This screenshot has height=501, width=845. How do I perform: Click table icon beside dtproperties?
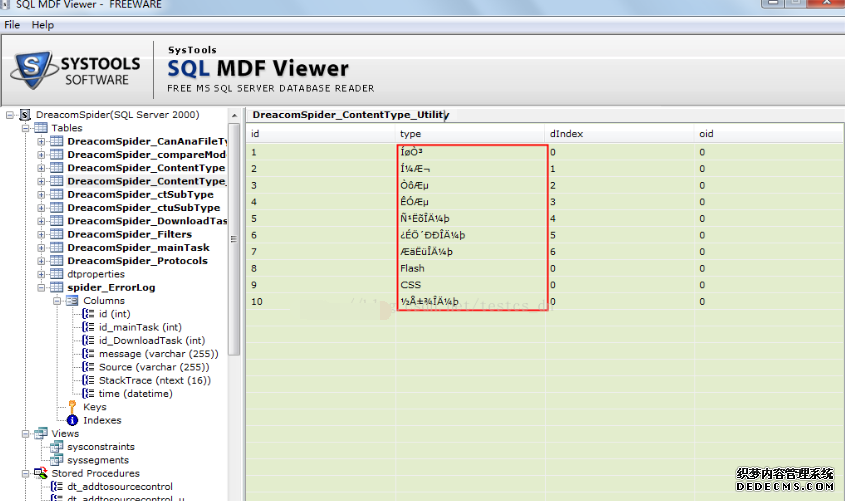tap(57, 274)
